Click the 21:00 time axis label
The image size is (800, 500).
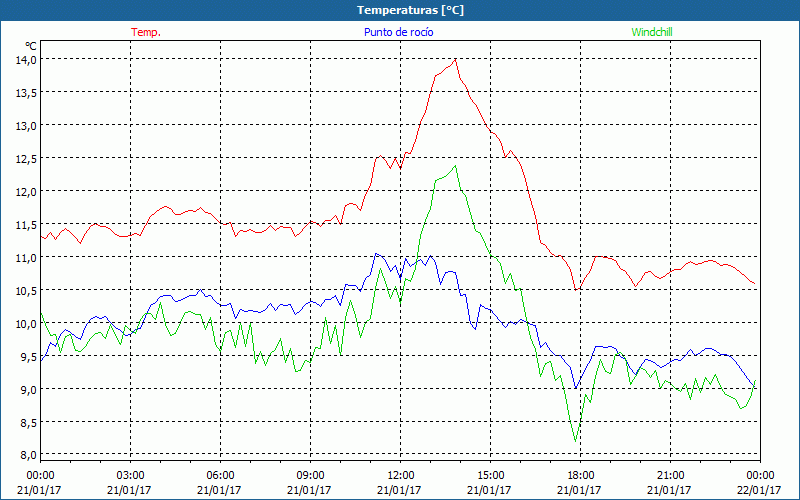point(670,475)
